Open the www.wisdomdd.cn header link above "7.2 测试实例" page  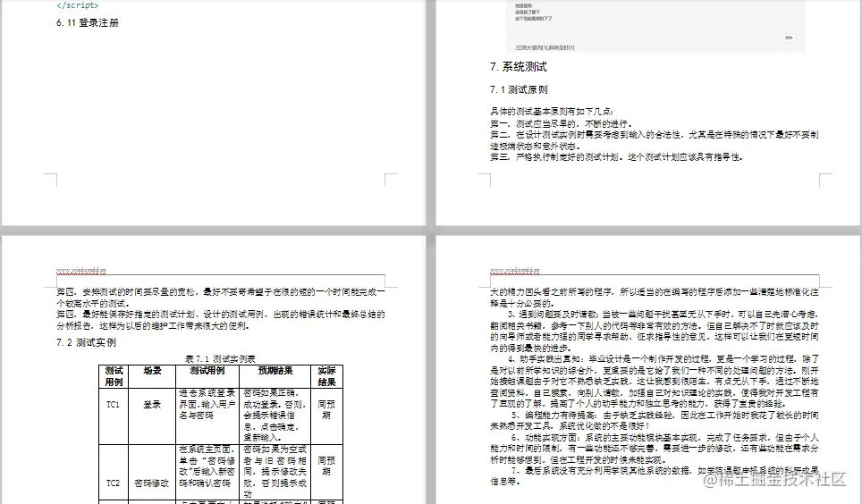point(80,270)
